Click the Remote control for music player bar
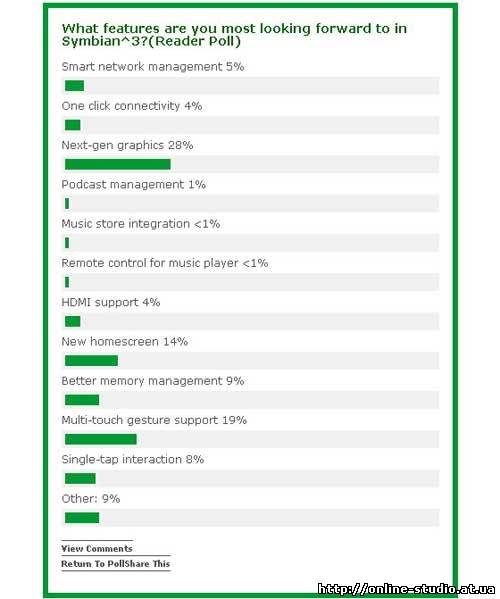The image size is (500, 599). pyautogui.click(x=67, y=282)
